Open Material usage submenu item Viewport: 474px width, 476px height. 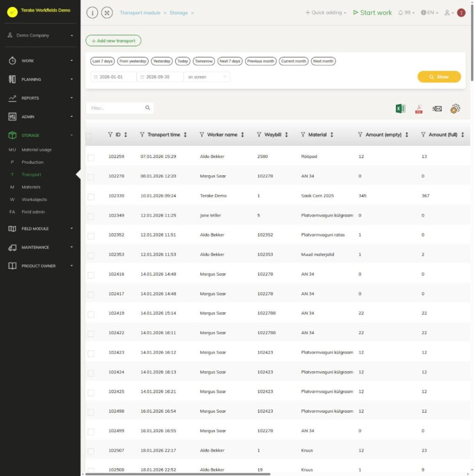tap(36, 150)
